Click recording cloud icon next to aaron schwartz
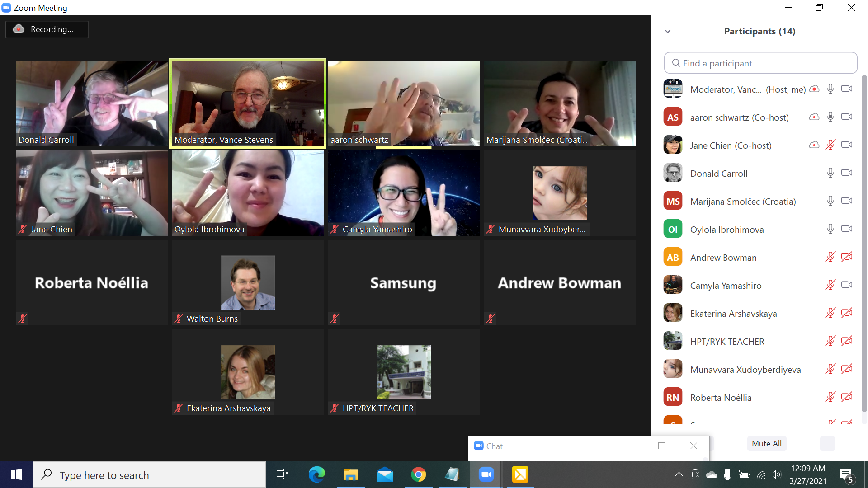This screenshot has width=868, height=488. point(814,117)
